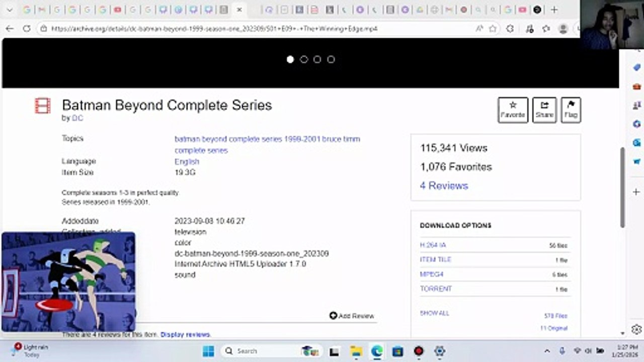Open the Edge sidebar settings gear
Viewport: 644px width, 362px height.
pos(636,329)
